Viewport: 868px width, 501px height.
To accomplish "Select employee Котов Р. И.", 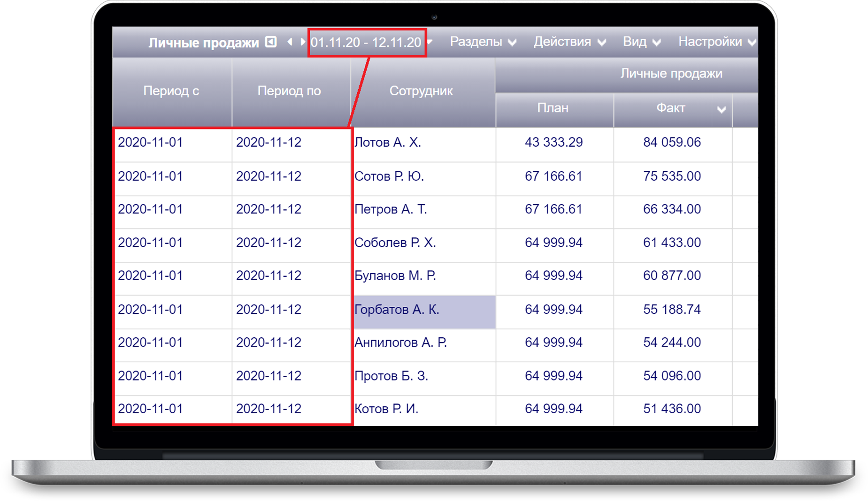I will pos(386,409).
